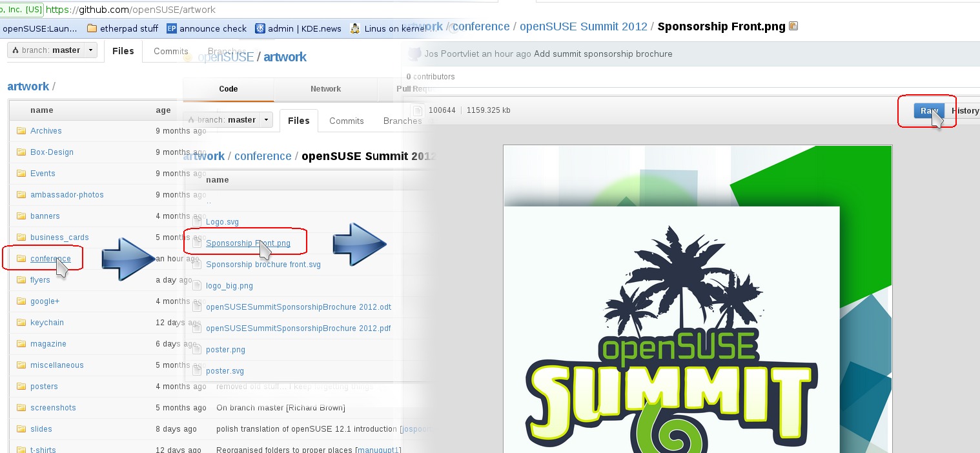Click the KDE icon of admin | KDE.news bookmark
The image size is (980, 453).
pyautogui.click(x=260, y=28)
